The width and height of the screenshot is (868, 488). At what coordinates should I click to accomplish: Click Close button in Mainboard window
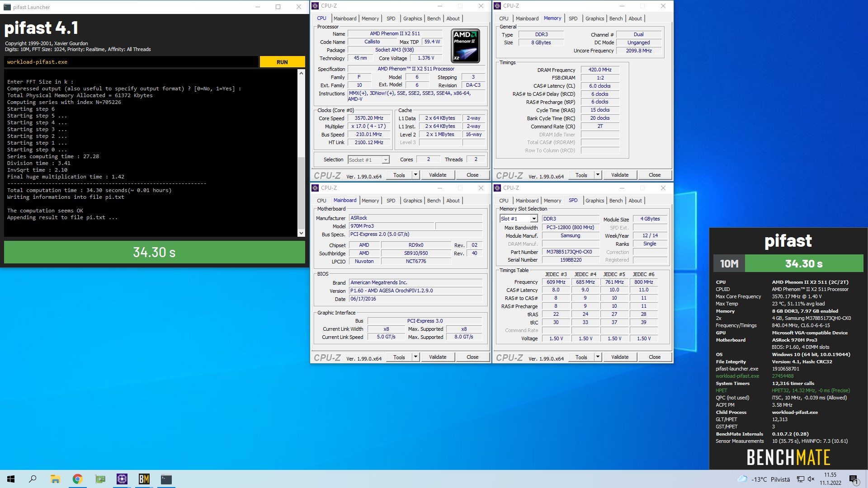472,357
